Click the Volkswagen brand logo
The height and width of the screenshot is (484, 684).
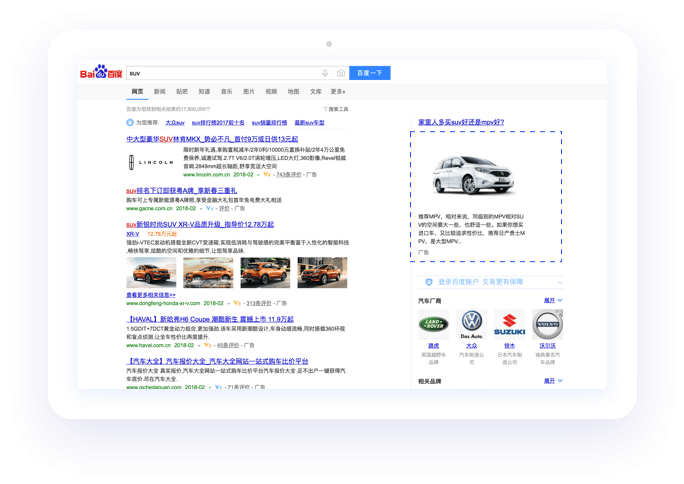[x=470, y=323]
